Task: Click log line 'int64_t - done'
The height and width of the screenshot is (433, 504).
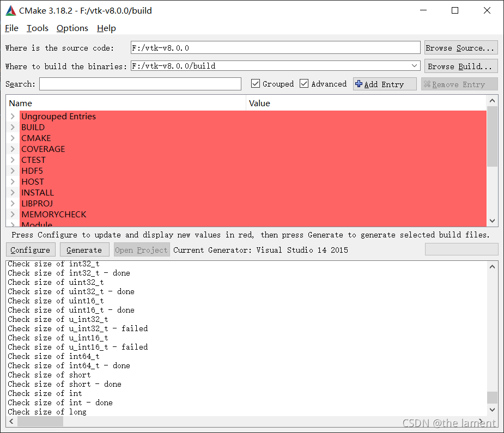Action: [69, 366]
